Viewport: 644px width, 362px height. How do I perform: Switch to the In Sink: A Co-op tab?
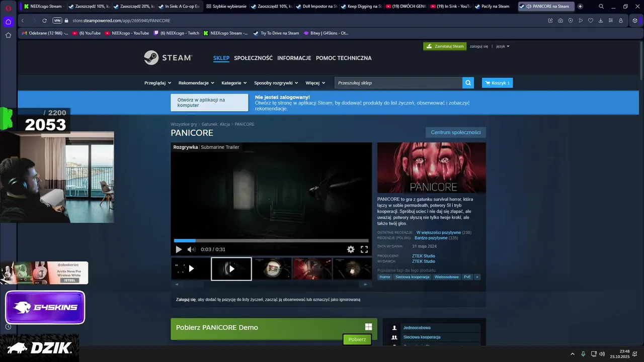(x=179, y=7)
